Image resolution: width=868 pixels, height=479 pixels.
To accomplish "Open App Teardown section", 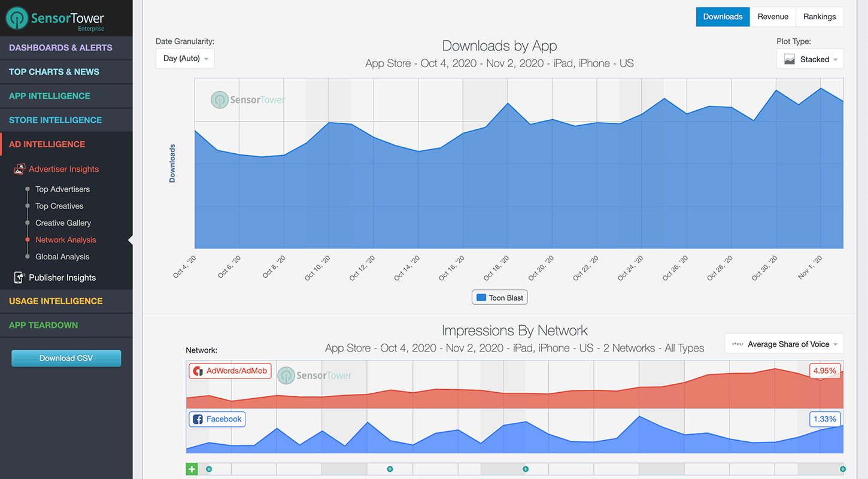I will tap(66, 325).
